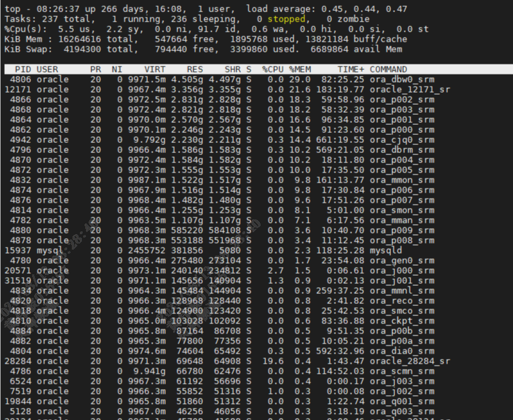Click the 29.0 %MEM value
The width and height of the screenshot is (513, 420).
point(299,79)
